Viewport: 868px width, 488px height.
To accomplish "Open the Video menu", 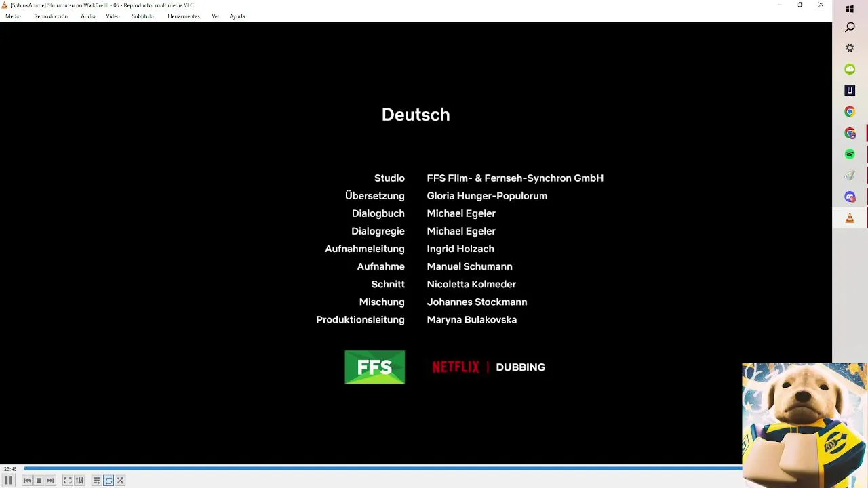I will click(x=113, y=16).
